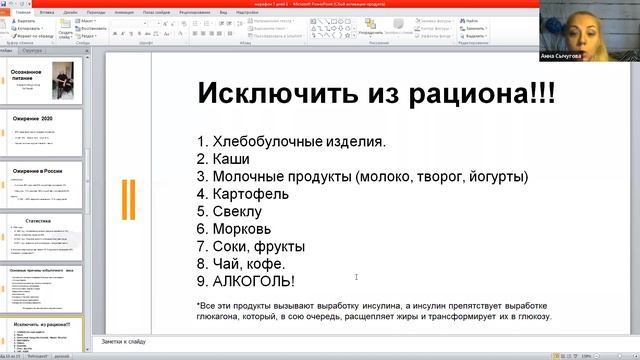Toggle strikethrough text formatting

pyautogui.click(x=148, y=33)
